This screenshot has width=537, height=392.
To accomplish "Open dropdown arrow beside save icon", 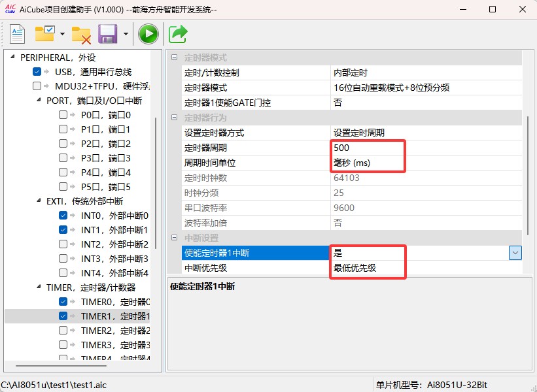I will pyautogui.click(x=126, y=34).
